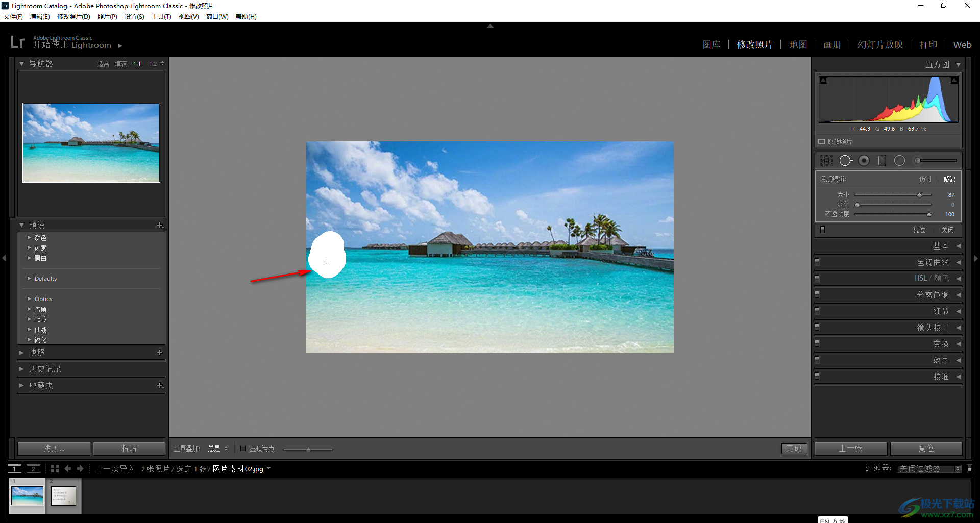The height and width of the screenshot is (523, 980).
Task: Expand the 颜色 preset group
Action: click(x=29, y=238)
